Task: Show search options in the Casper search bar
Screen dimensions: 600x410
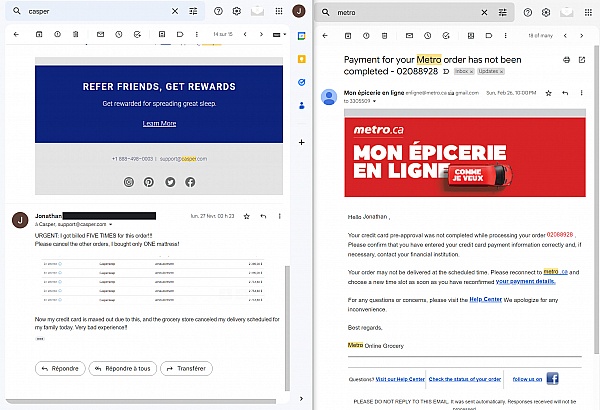Action: 195,12
